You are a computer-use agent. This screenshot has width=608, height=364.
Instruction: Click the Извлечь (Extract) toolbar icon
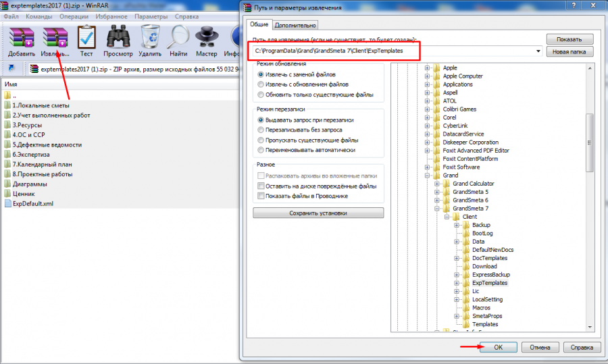pyautogui.click(x=55, y=38)
